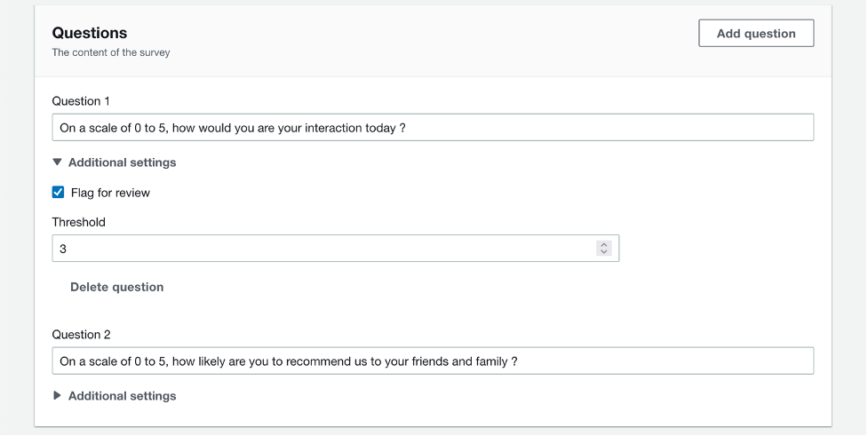Click the Add question button

pyautogui.click(x=756, y=34)
